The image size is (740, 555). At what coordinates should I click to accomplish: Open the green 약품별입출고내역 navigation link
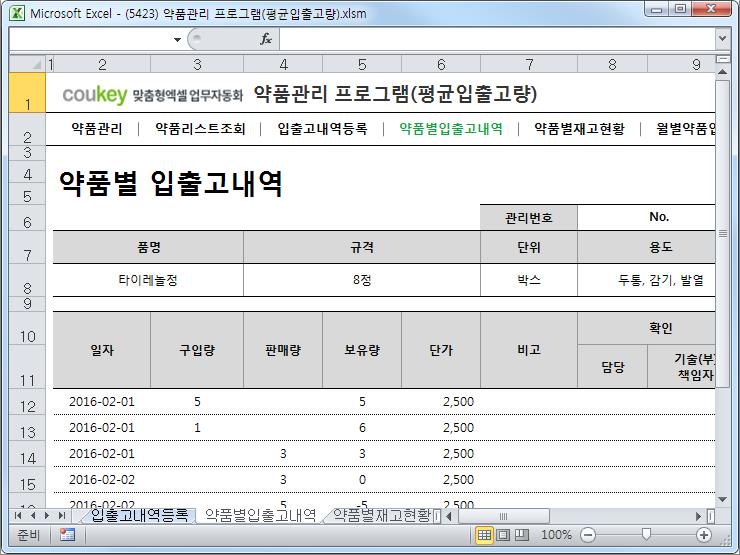click(451, 128)
